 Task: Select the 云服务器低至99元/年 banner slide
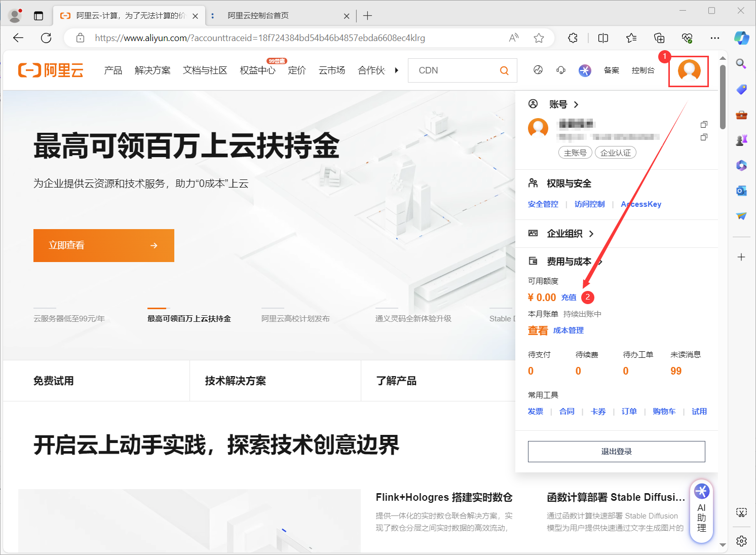(69, 319)
